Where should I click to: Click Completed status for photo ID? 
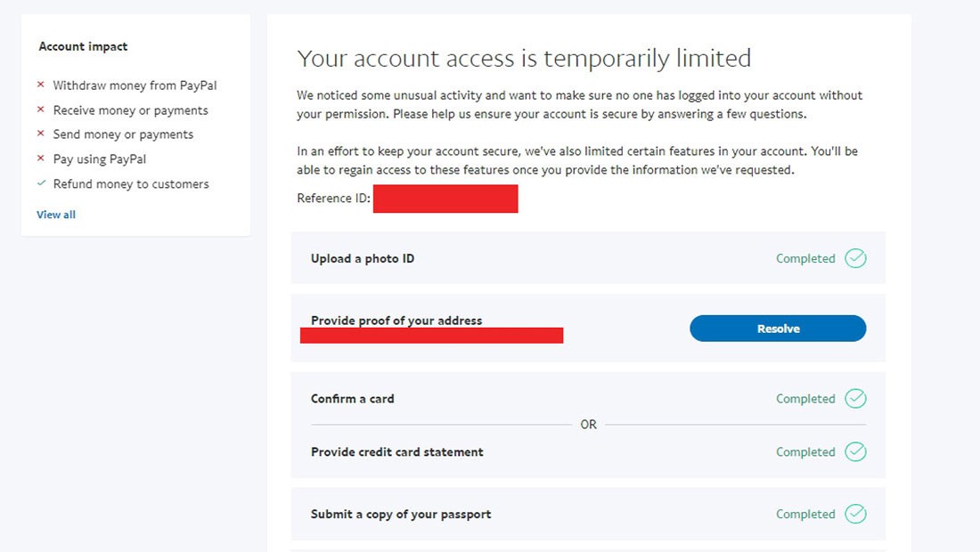pyautogui.click(x=805, y=259)
